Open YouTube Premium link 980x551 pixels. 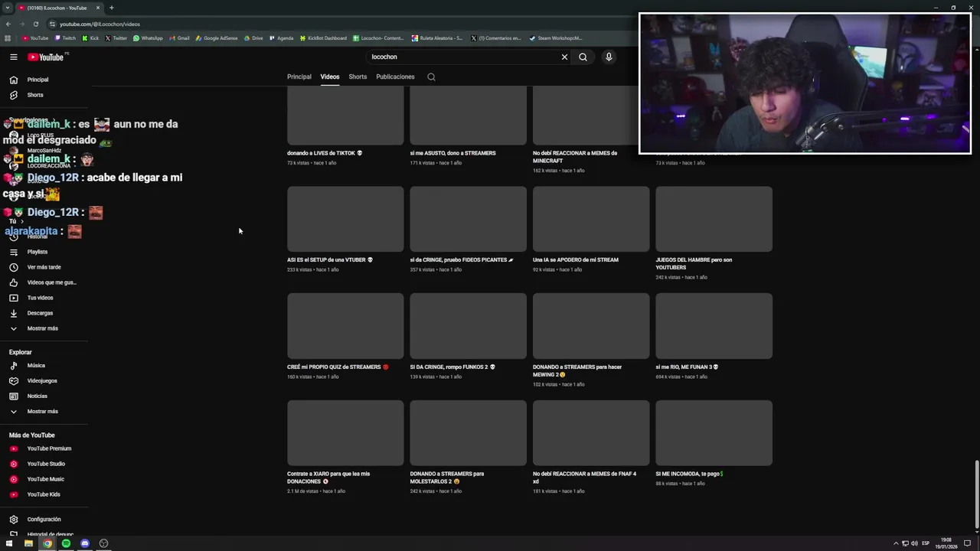49,448
